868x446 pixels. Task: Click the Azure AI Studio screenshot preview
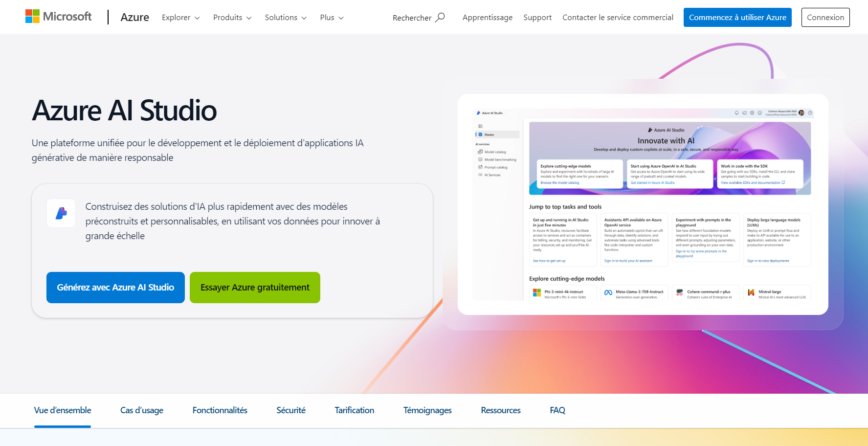point(643,204)
